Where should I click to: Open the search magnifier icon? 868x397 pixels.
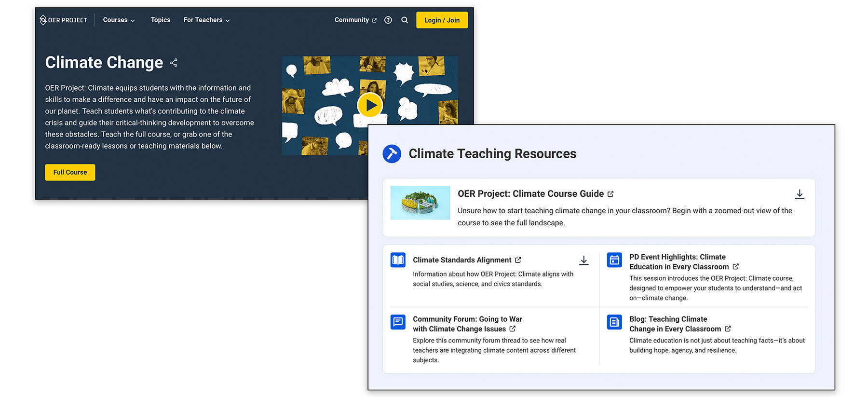[405, 20]
